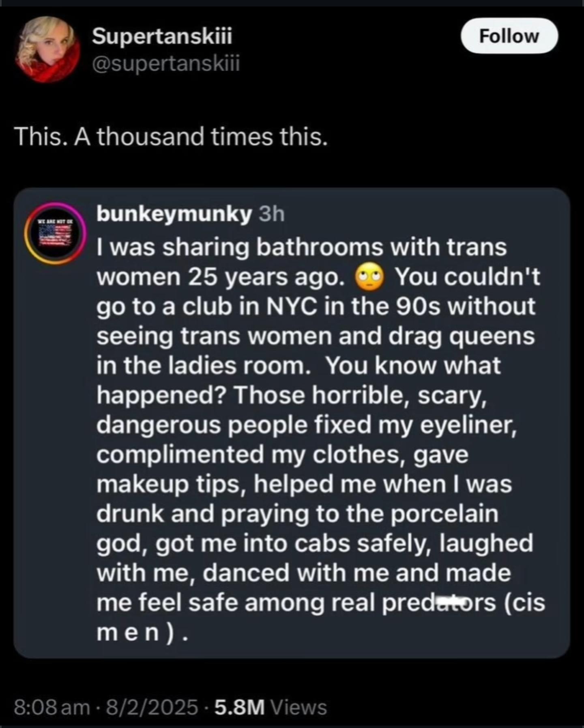Select the "This. A thousand times this." text

click(x=171, y=137)
